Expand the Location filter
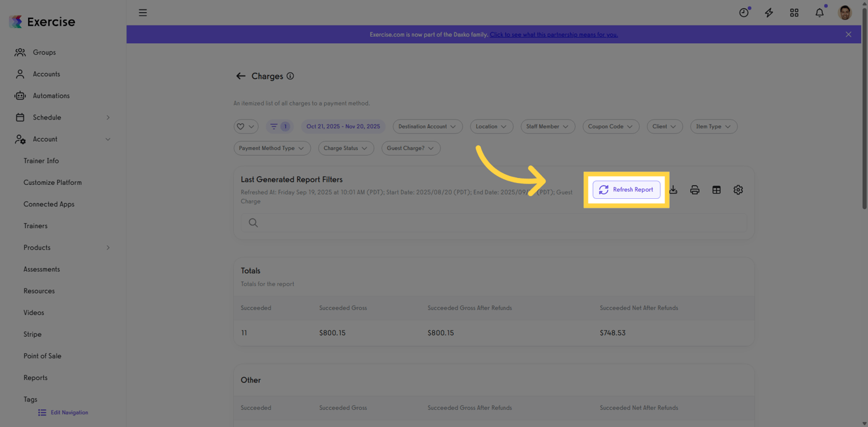Viewport: 868px width, 427px height. [x=491, y=126]
